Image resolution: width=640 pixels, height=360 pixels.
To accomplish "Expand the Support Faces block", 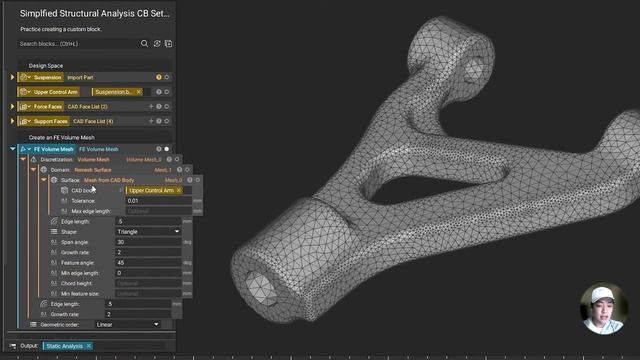I will pos(12,121).
